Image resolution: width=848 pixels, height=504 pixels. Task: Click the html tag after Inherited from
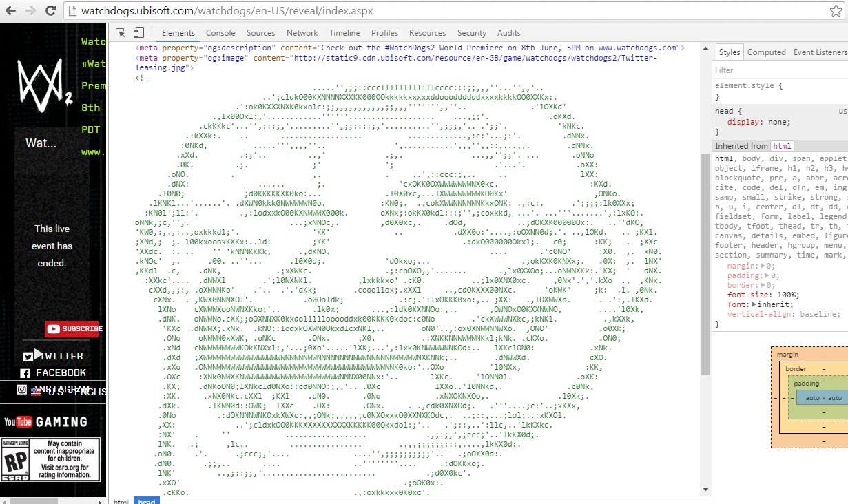click(781, 146)
